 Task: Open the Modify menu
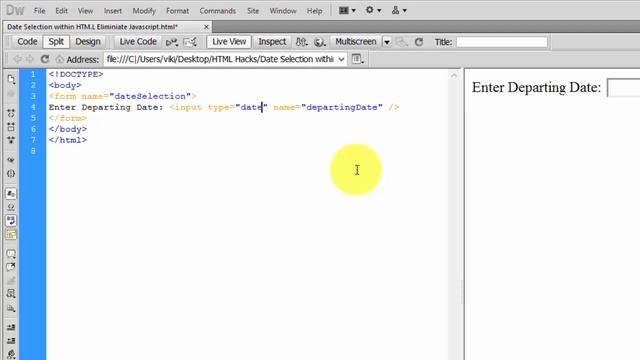point(144,11)
